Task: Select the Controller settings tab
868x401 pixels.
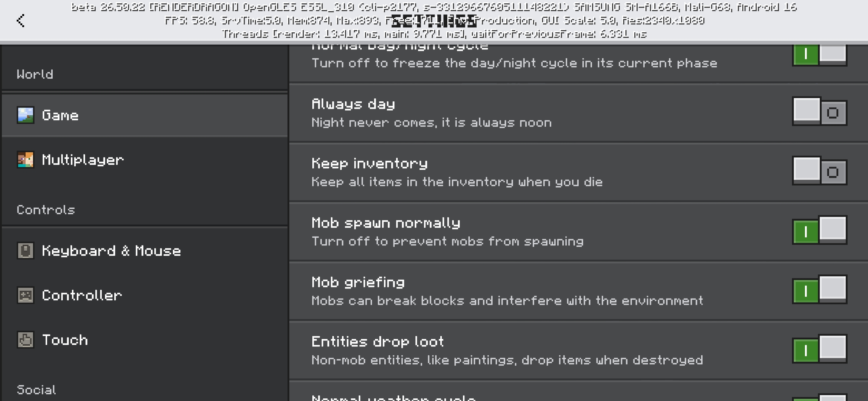Action: 145,295
